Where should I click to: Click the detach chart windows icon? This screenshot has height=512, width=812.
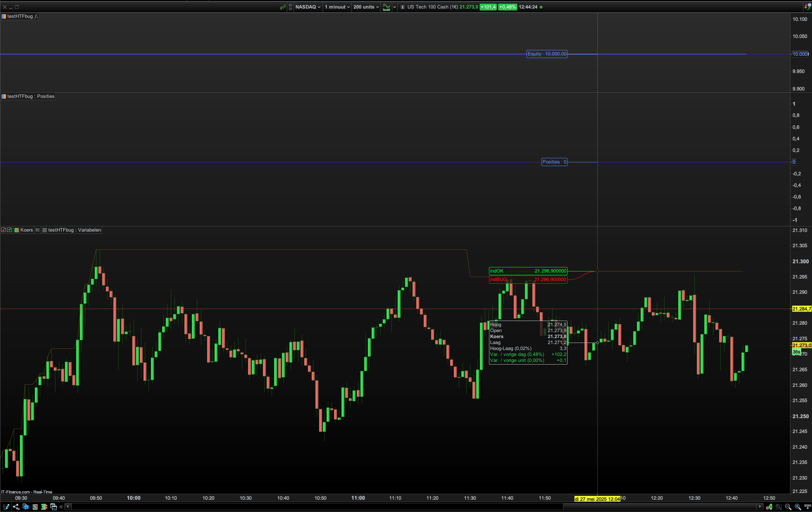click(54, 506)
